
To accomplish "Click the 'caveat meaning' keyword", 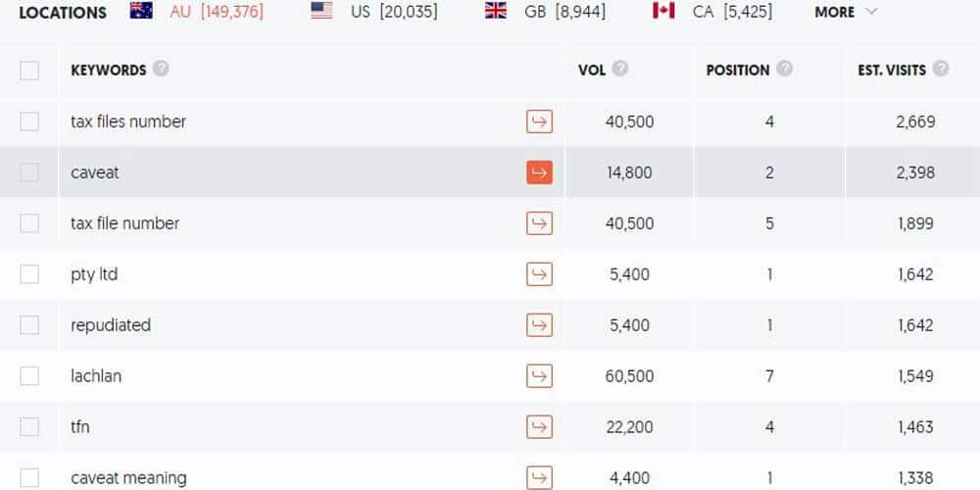I will pyautogui.click(x=128, y=478).
